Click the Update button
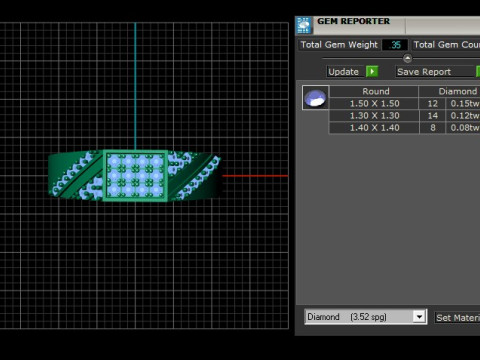The width and height of the screenshot is (480, 360). tap(344, 72)
